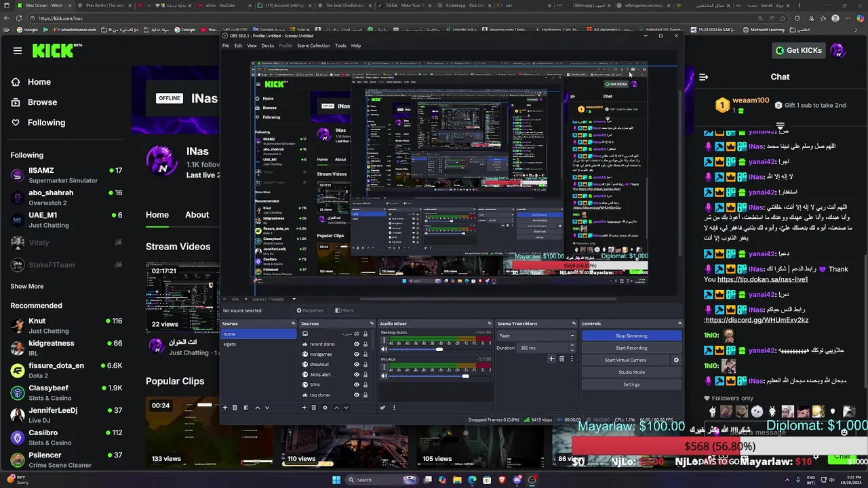
Task: Open Audio Mixer footer three-dot menu
Action: click(394, 407)
